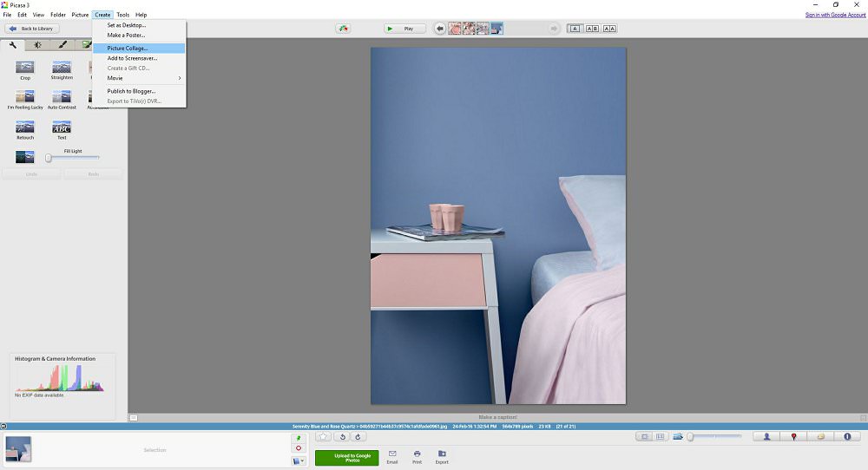Add a star to the photo
Viewport: 868px width, 470px height.
click(x=323, y=437)
